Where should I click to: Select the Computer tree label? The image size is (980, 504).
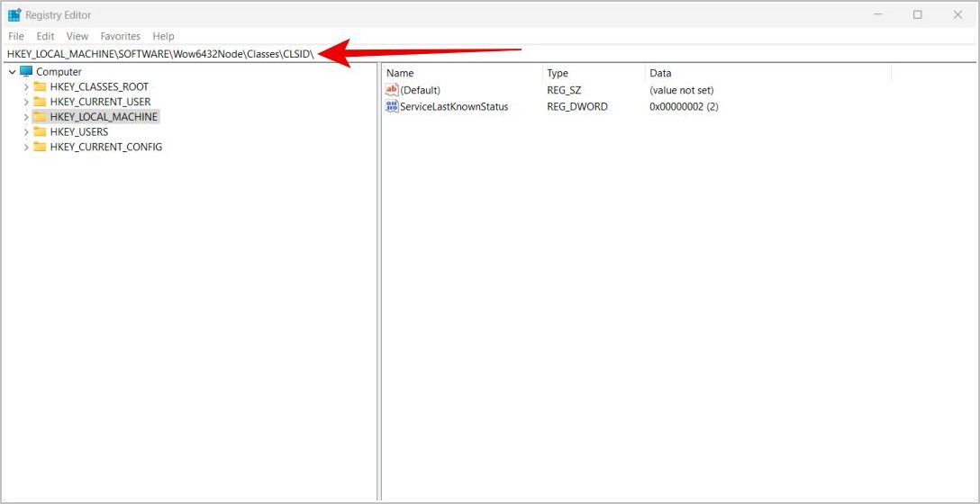pos(59,72)
